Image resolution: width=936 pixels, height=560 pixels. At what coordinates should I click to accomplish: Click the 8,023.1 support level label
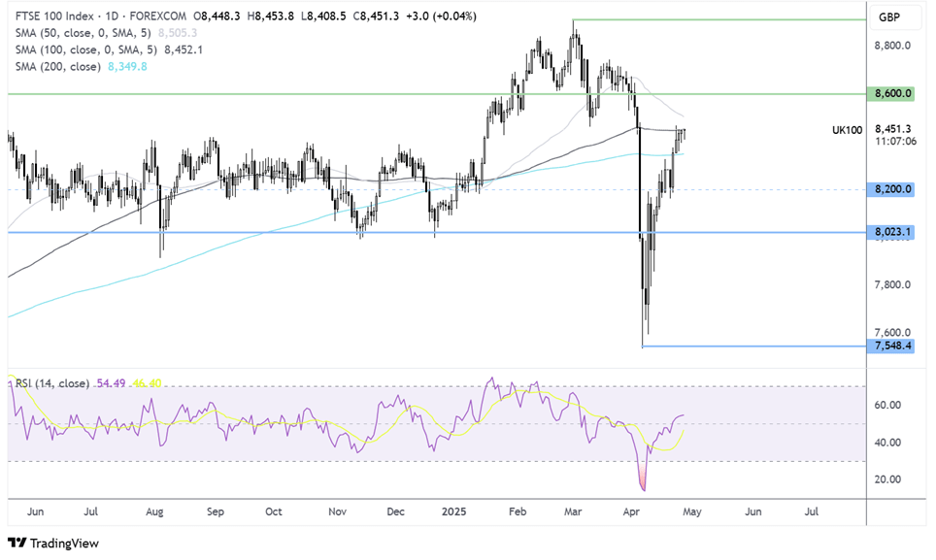(x=892, y=233)
